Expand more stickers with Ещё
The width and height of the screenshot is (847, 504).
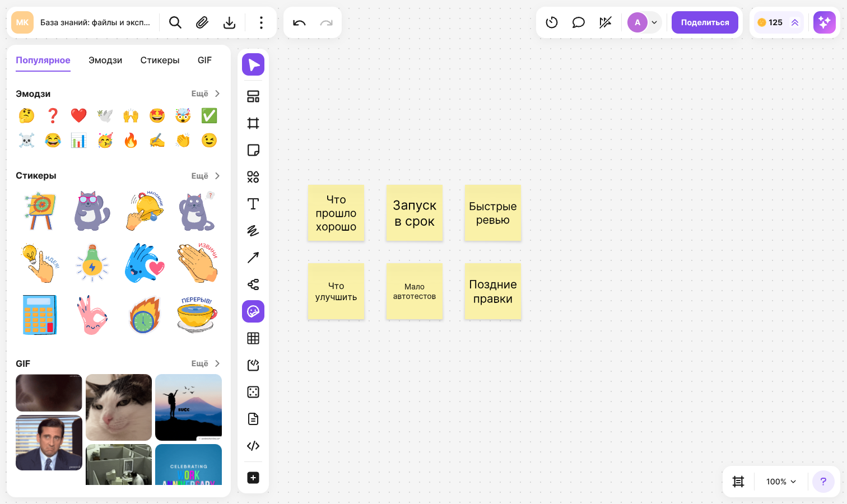tap(206, 176)
